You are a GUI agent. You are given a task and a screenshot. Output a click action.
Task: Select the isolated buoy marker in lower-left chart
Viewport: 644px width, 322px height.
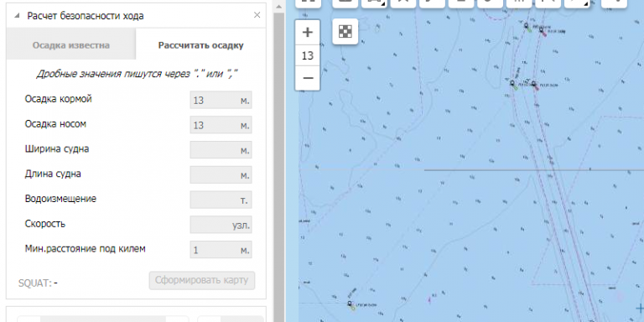pyautogui.click(x=350, y=304)
